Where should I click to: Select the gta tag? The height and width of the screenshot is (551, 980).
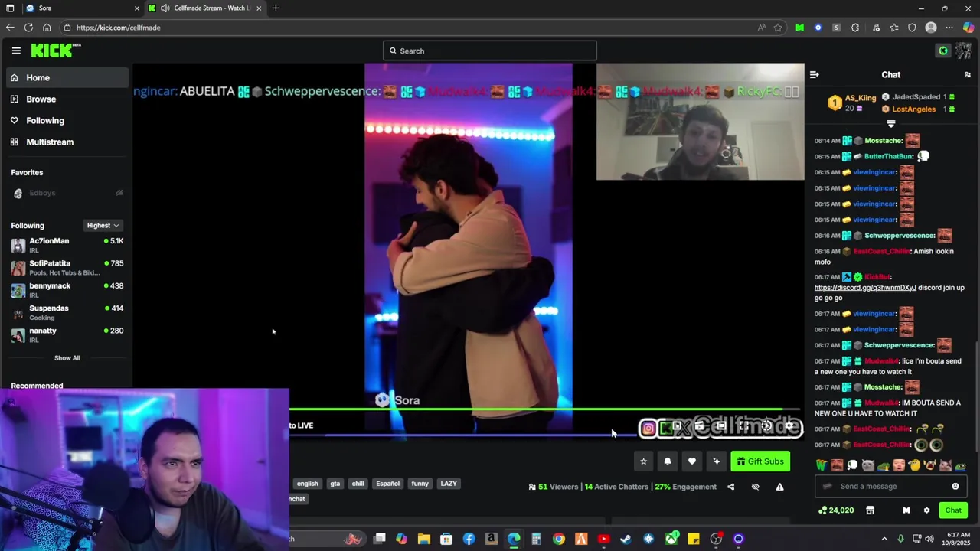[x=335, y=484]
